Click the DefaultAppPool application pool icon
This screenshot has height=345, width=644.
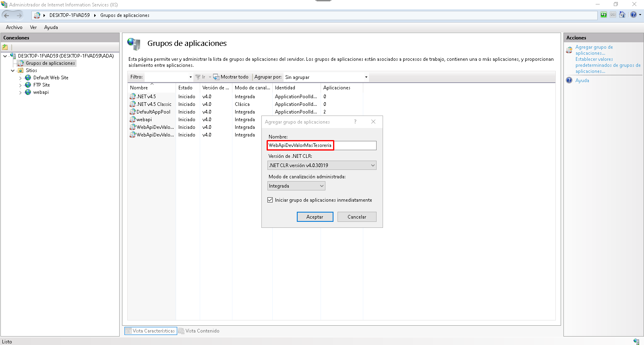click(133, 112)
